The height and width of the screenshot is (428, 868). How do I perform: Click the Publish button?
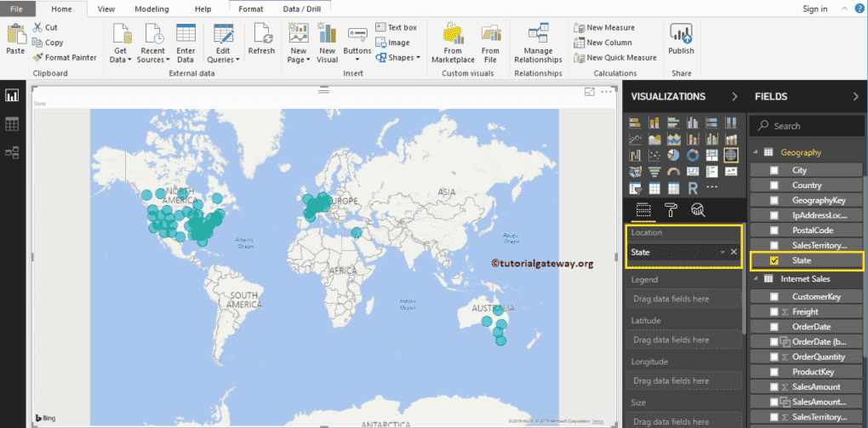click(x=681, y=39)
